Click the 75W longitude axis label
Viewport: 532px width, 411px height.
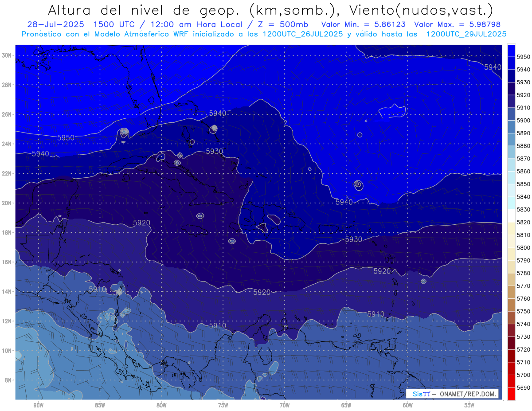(223, 405)
